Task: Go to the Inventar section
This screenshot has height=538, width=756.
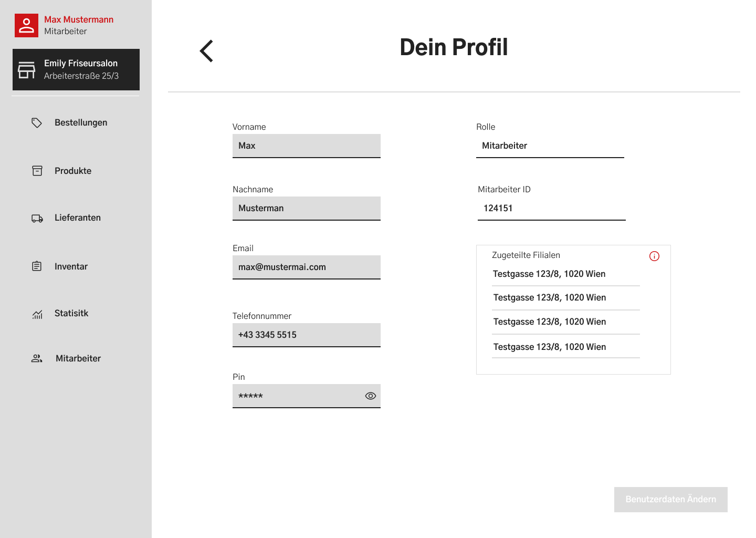Action: [71, 266]
